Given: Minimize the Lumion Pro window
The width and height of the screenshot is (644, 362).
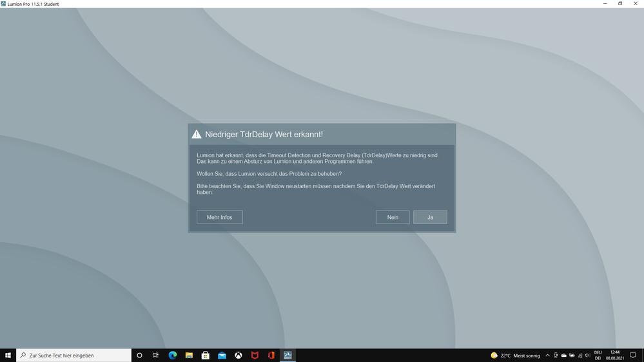Looking at the screenshot, I should 605,4.
